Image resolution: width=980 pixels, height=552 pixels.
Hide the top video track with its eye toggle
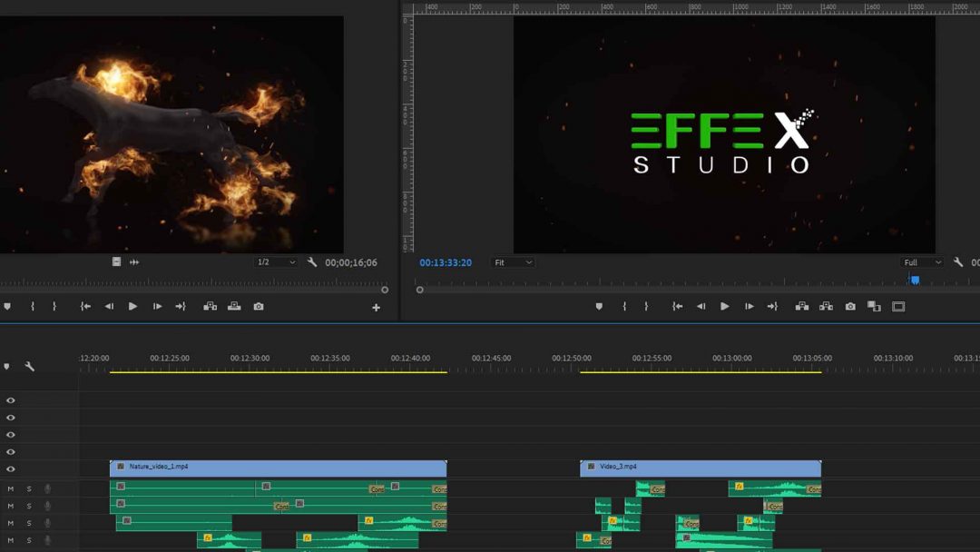11,400
